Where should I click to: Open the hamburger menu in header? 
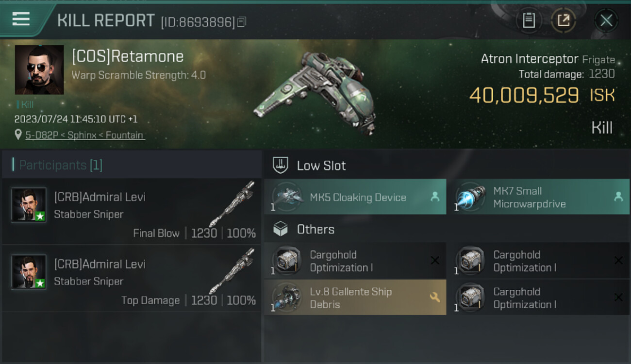[x=21, y=19]
